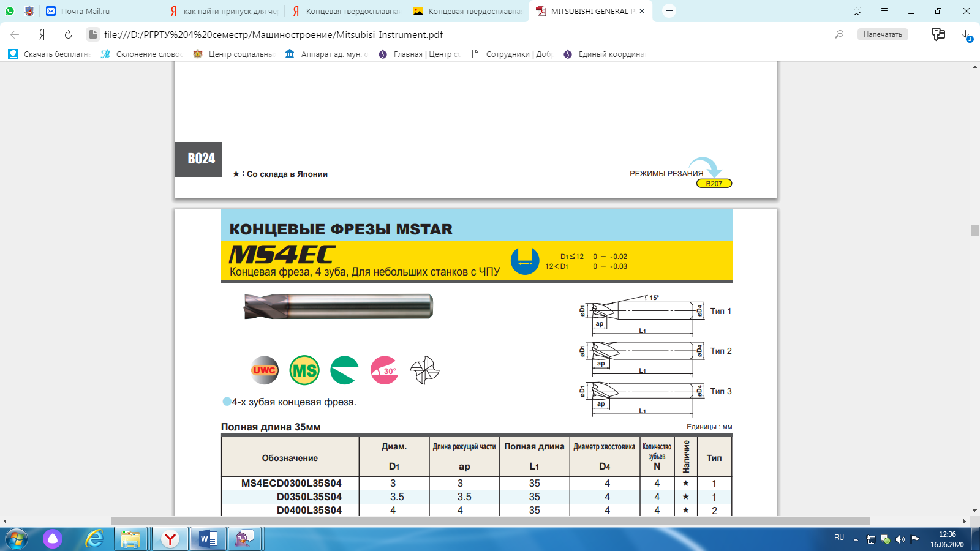
Task: Click the horizontal scrollbar thumb
Action: (491, 522)
